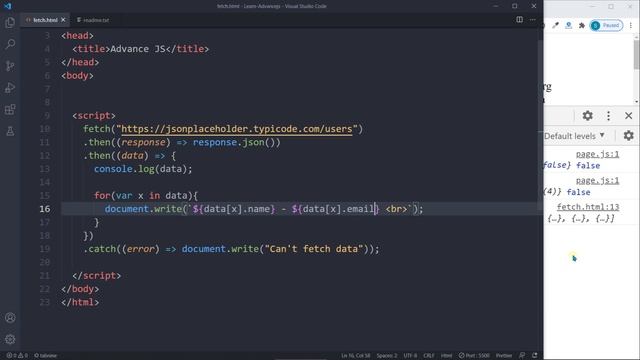Click the Ln 16, Col 58 cursor position
Viewport: 640px width, 360px height.
click(x=356, y=356)
